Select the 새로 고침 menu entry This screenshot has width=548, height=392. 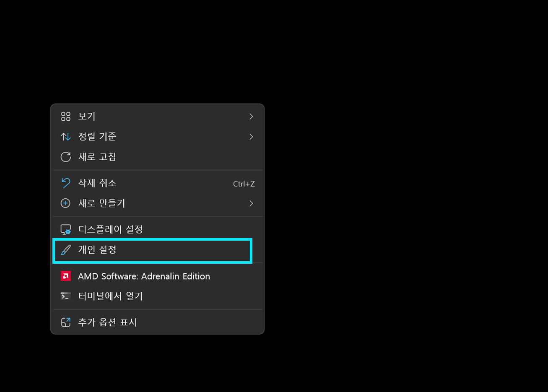coord(158,157)
